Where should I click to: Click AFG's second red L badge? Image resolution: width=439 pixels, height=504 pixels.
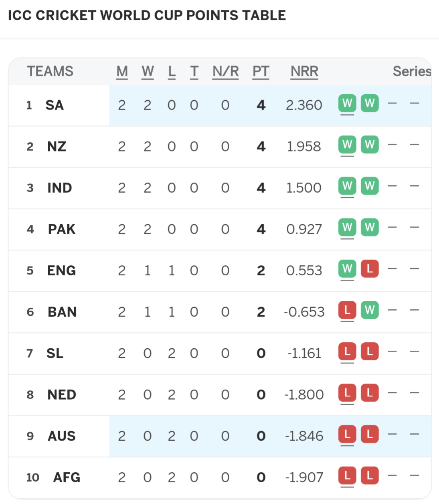tap(370, 476)
